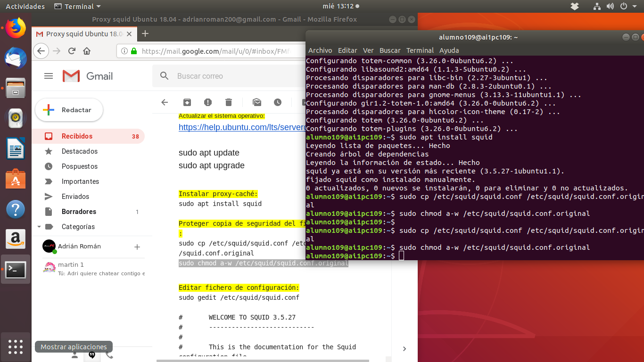Select the Proxy squid Ubuntu tab
Screen dimensions: 644x362
[x=78, y=33]
